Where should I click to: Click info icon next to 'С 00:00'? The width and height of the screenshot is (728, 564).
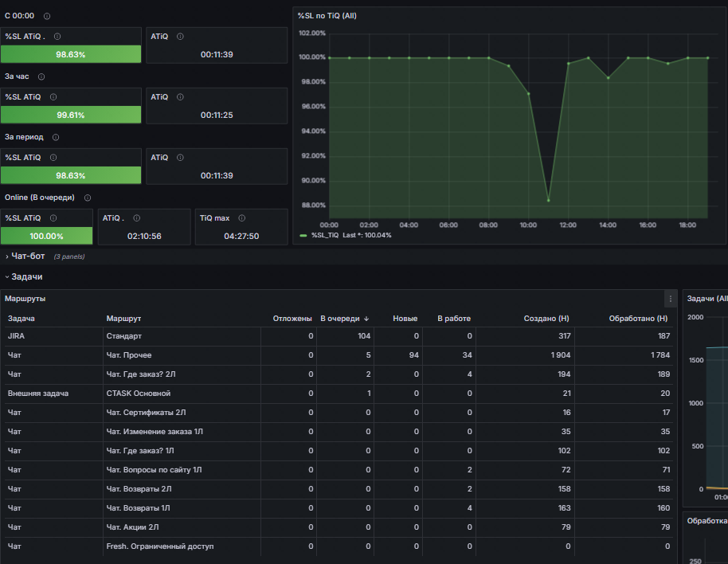pyautogui.click(x=47, y=16)
